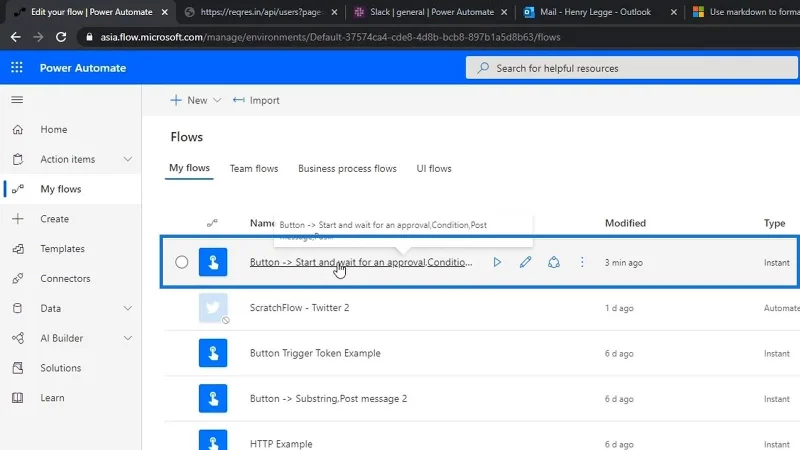Open Button -> Substring,Post message 2 flow
Viewport: 800px width, 450px height.
click(x=329, y=398)
